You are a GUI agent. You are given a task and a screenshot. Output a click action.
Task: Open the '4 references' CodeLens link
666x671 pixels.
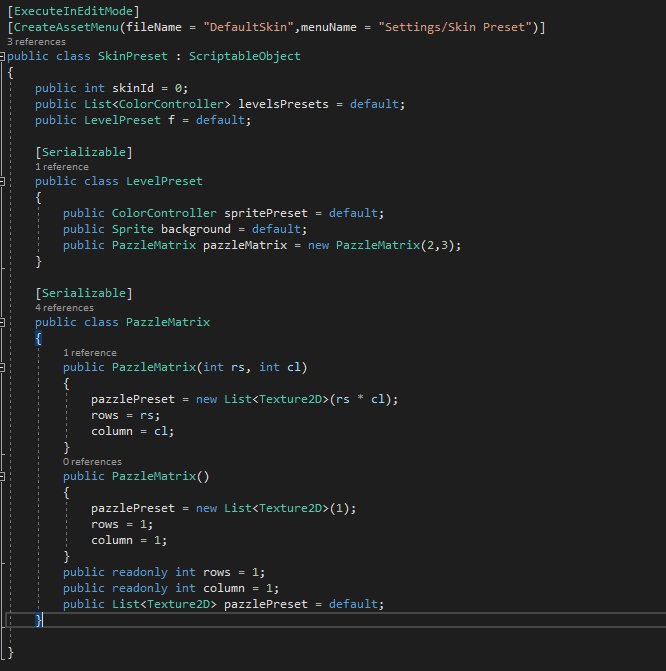pos(64,308)
